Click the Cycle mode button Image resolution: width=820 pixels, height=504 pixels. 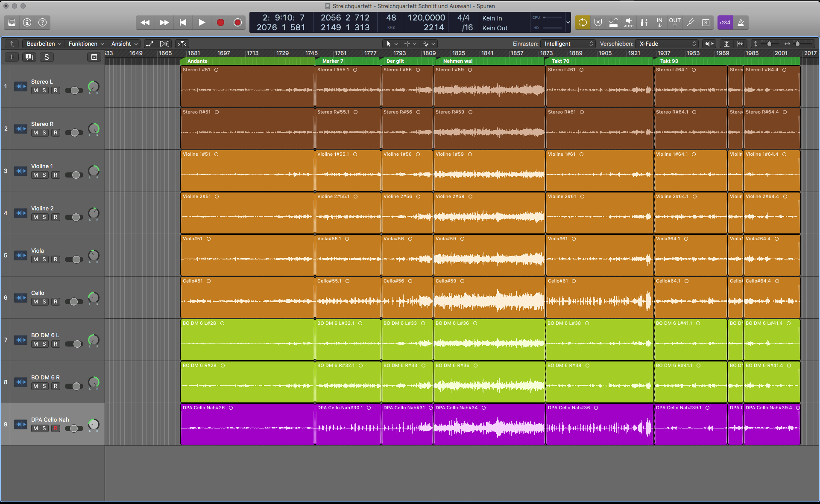coord(583,23)
